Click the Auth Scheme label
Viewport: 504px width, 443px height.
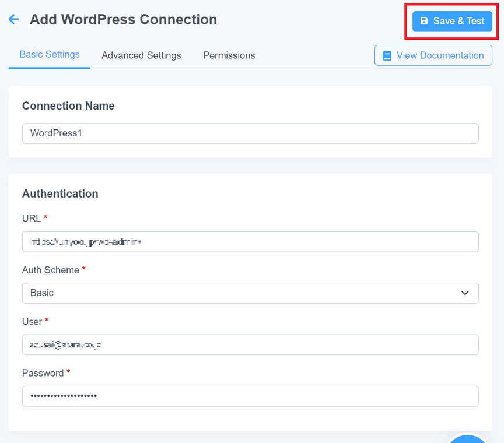(51, 270)
